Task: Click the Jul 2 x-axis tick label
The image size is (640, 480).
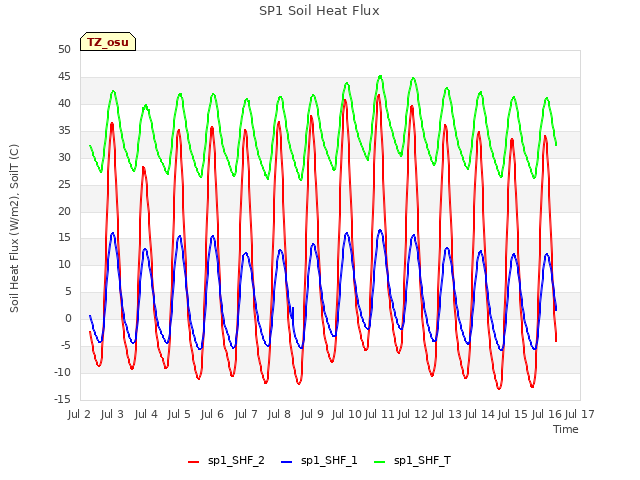Action: tap(79, 414)
